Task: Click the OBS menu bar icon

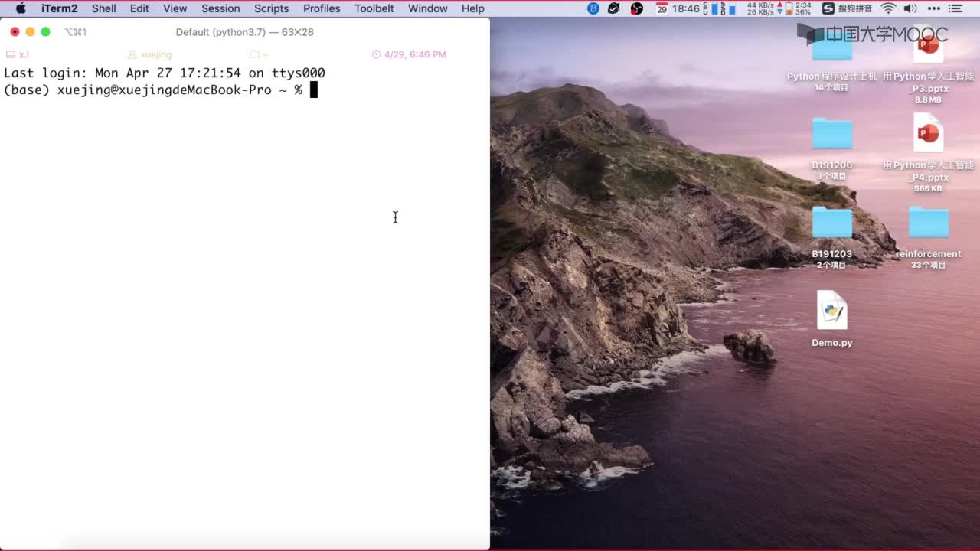Action: (637, 8)
